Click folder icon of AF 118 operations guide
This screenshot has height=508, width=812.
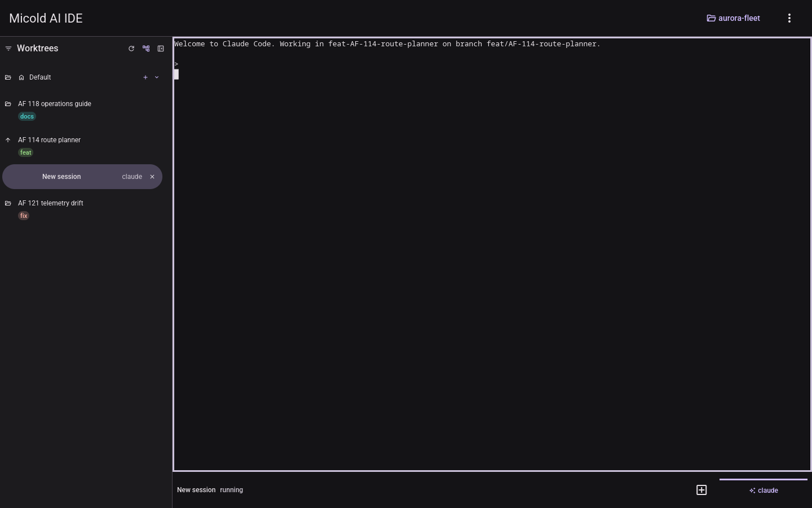[8, 104]
